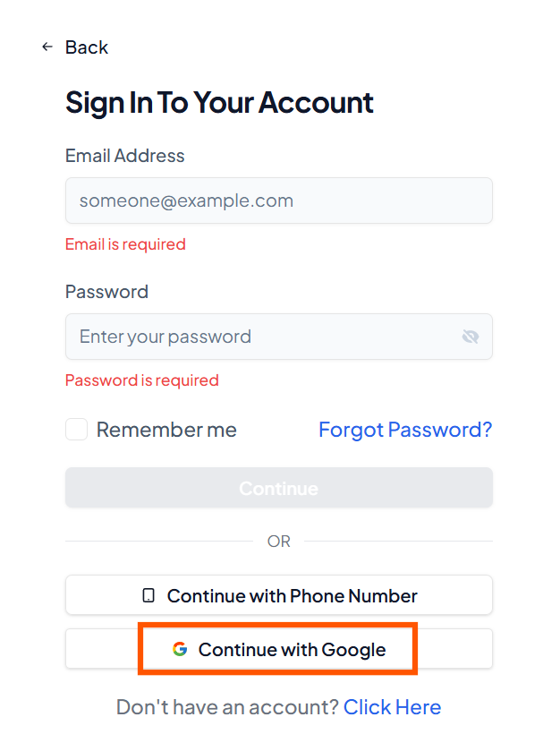Open the Forgot Password? link

405,430
